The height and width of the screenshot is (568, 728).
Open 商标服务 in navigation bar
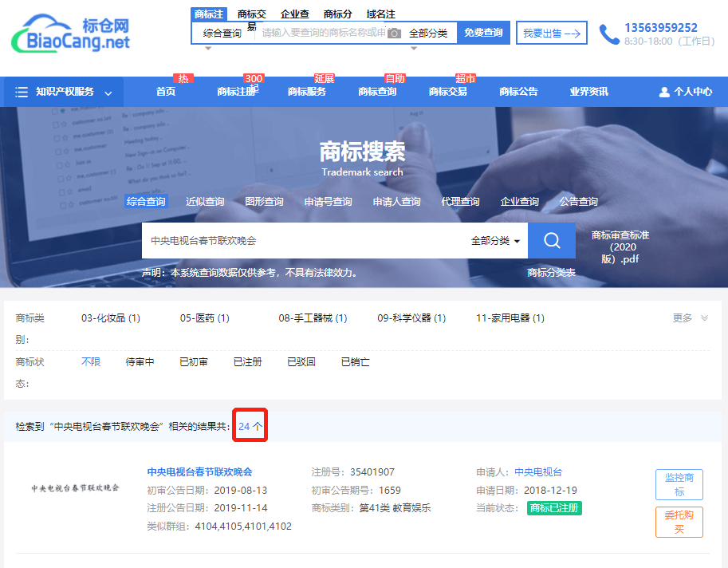pyautogui.click(x=307, y=92)
